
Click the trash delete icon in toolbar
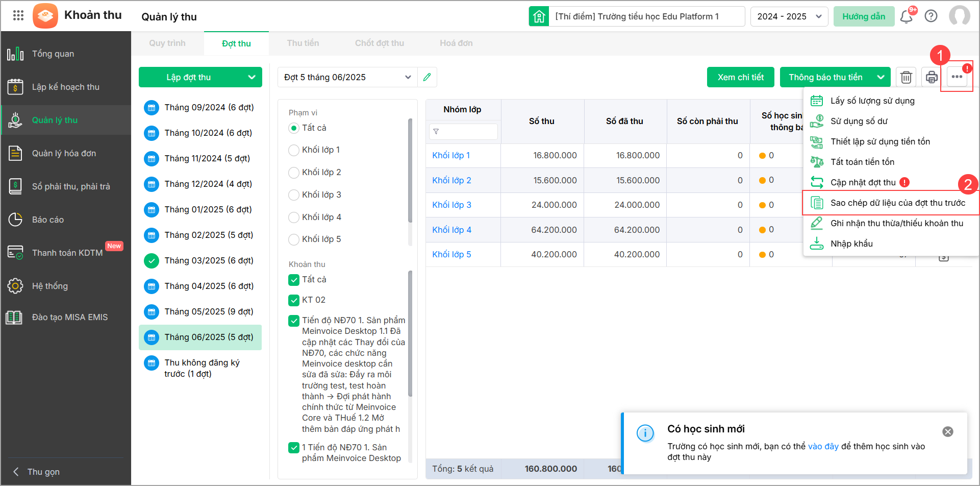tap(906, 77)
